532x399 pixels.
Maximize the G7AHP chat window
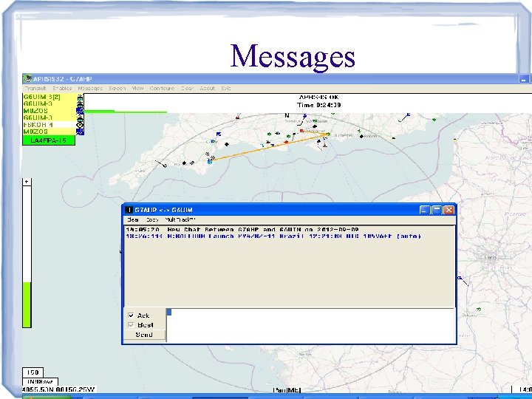tap(437, 210)
